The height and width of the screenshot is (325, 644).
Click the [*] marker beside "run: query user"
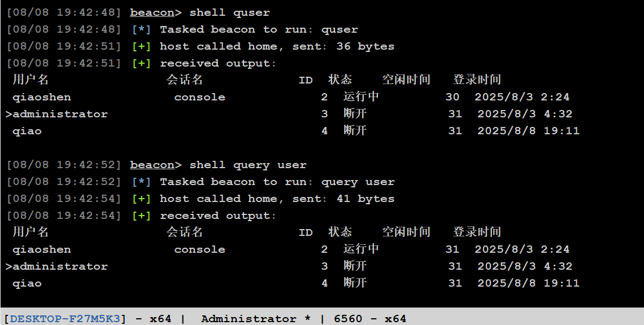(141, 182)
